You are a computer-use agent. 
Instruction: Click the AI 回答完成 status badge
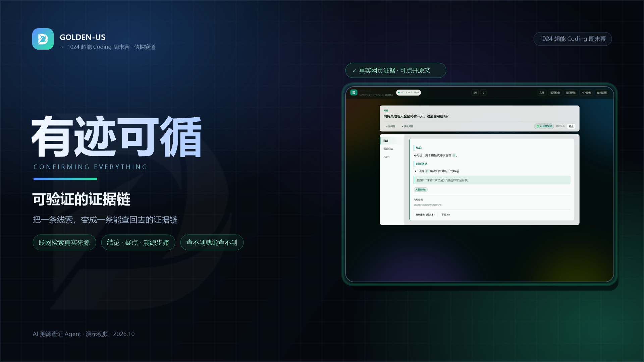pyautogui.click(x=544, y=126)
